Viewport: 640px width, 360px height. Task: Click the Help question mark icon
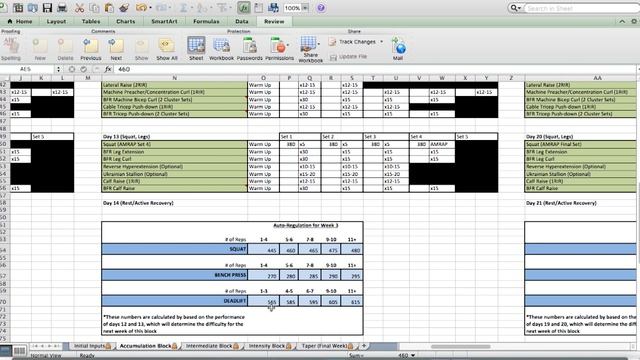321,8
